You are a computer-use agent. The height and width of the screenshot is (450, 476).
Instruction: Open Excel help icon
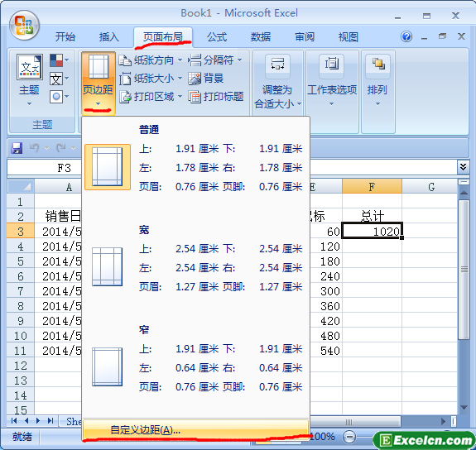click(406, 36)
